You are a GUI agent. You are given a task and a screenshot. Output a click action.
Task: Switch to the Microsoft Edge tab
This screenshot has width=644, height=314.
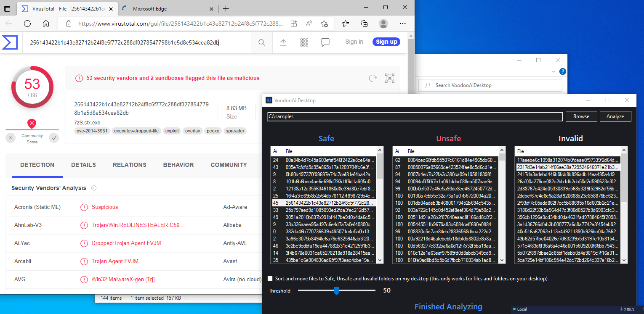(168, 8)
